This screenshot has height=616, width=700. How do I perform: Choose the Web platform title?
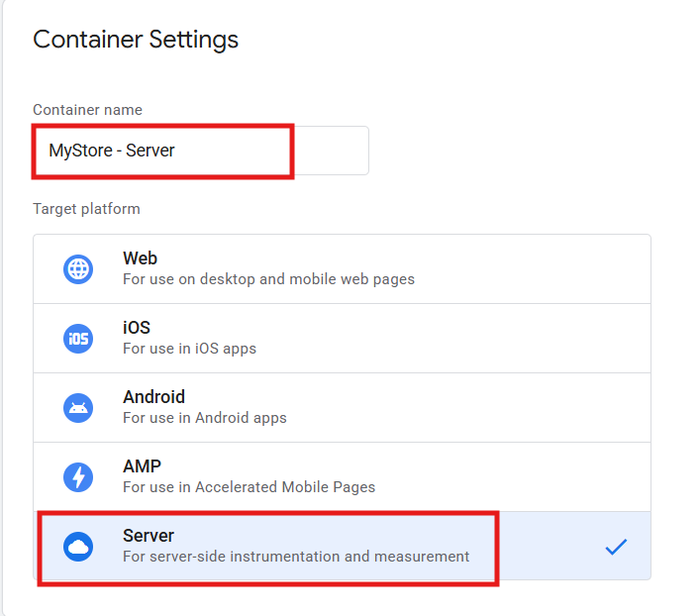pos(141,258)
